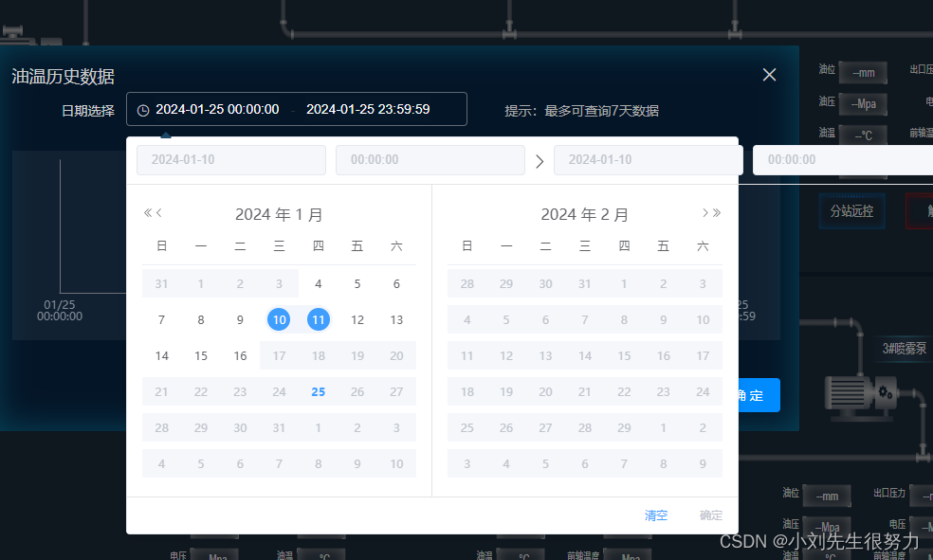Click the clock icon in the date range field
Screen dimensions: 933x560
[x=145, y=109]
